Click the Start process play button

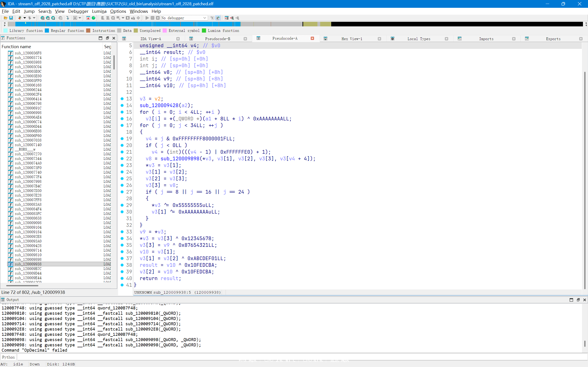(147, 18)
